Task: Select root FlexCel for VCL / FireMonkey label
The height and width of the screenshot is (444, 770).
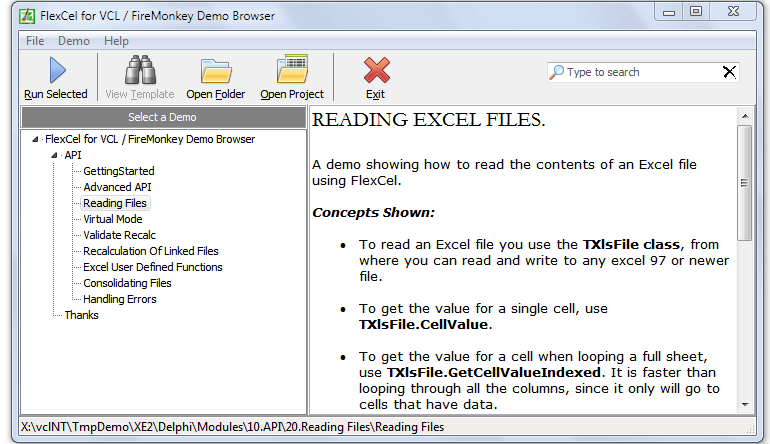Action: pyautogui.click(x=150, y=139)
